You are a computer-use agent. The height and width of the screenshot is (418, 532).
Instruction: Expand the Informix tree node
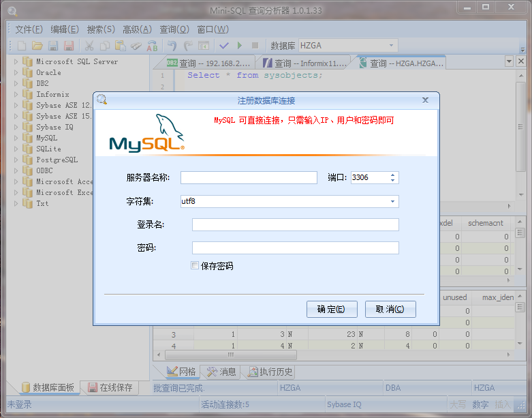16,94
